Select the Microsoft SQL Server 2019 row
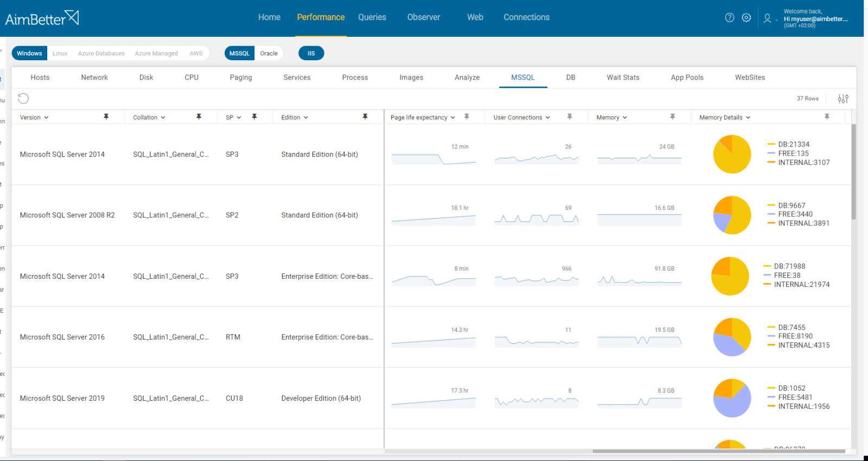Image resolution: width=868 pixels, height=461 pixels. [431, 398]
